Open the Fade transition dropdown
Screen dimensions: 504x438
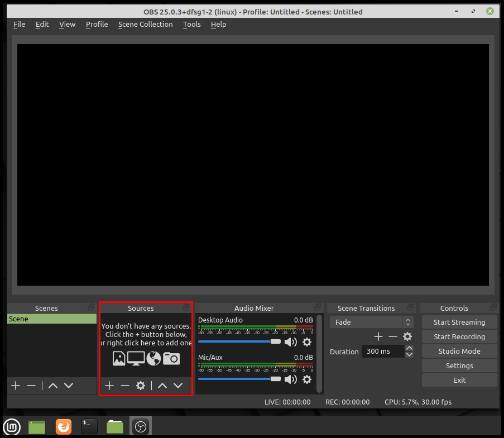(372, 322)
